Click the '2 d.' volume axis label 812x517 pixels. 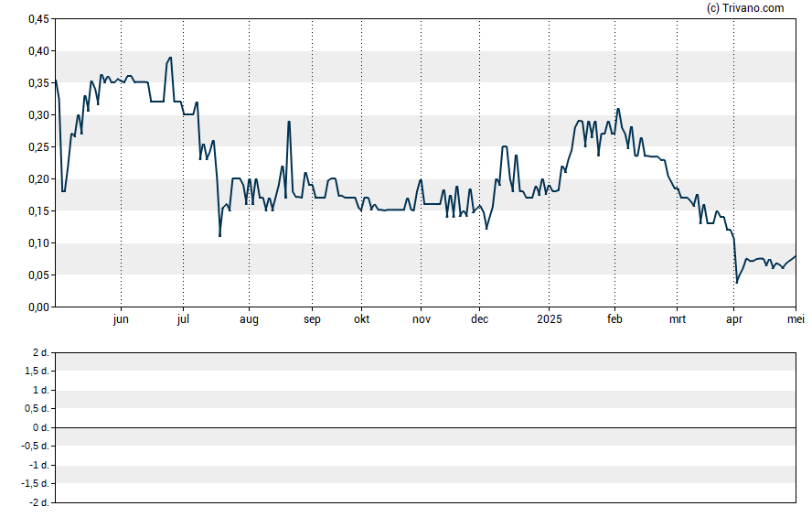point(41,353)
